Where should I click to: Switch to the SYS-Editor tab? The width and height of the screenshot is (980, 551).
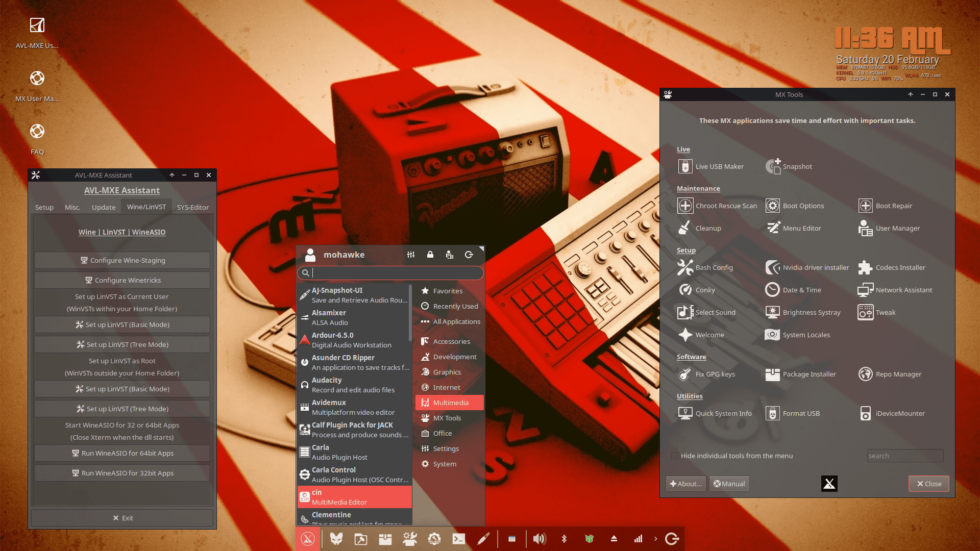point(192,207)
